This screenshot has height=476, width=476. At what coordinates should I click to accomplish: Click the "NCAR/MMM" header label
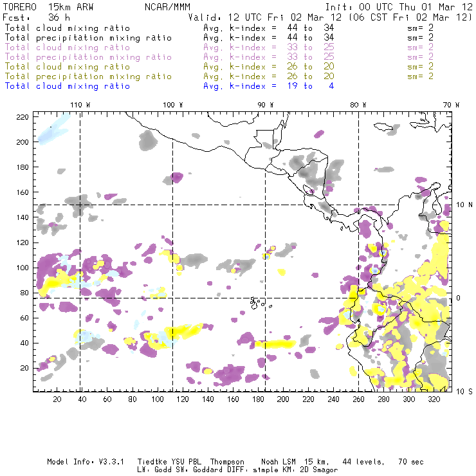click(168, 7)
